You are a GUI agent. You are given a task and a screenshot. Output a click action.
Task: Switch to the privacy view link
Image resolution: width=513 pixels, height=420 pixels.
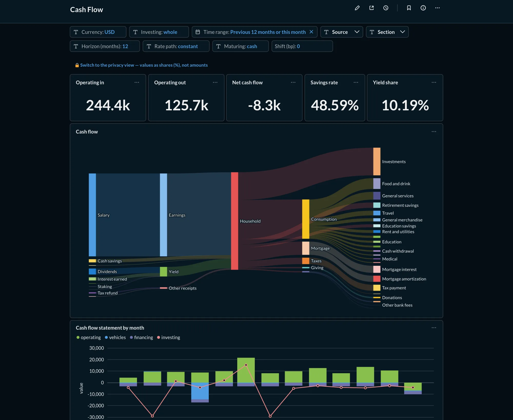click(x=144, y=65)
